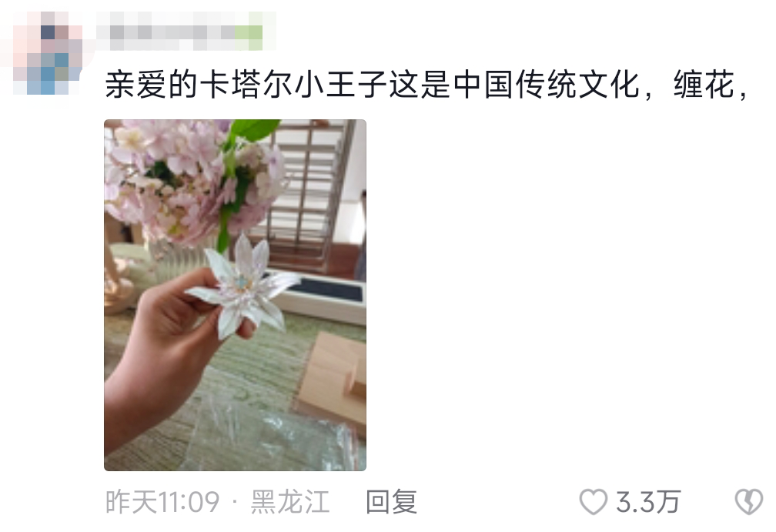776x532 pixels.
Task: Open the commenter's blurred avatar
Action: 48,53
